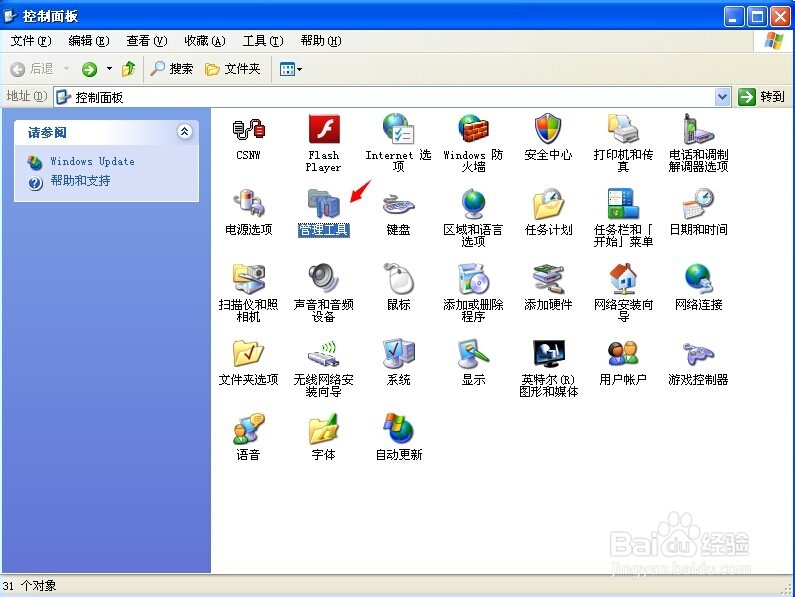Click the green forward arrow button
This screenshot has height=597, width=795.
(90, 69)
